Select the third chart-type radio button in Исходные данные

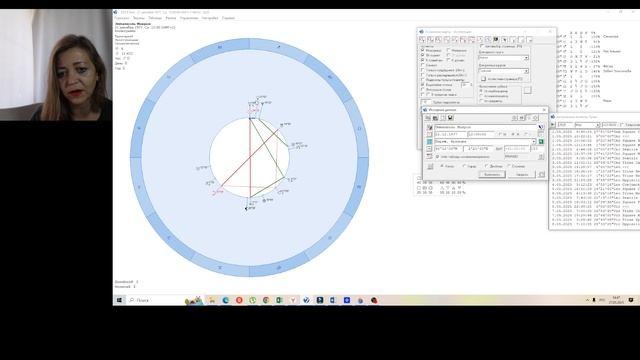pos(486,166)
